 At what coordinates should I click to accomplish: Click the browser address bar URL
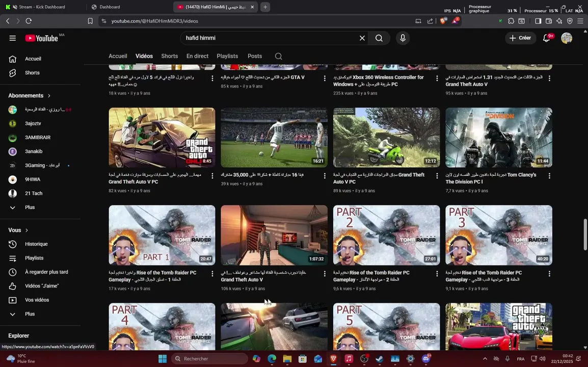point(154,21)
